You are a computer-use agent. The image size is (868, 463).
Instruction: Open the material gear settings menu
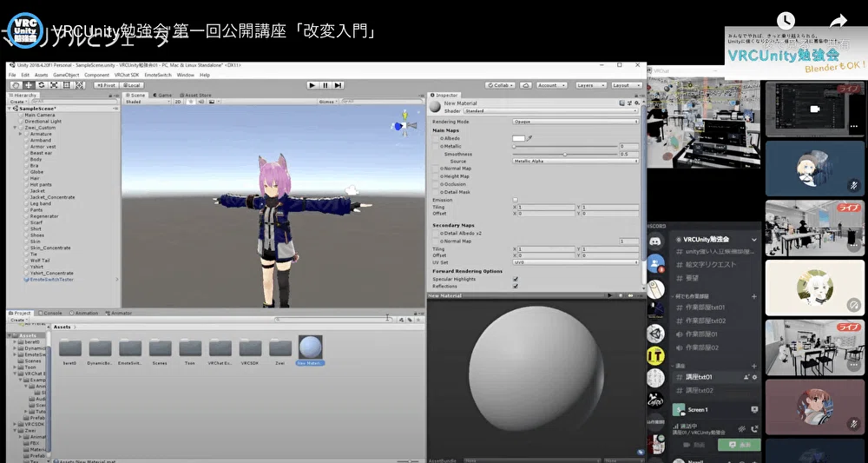636,103
